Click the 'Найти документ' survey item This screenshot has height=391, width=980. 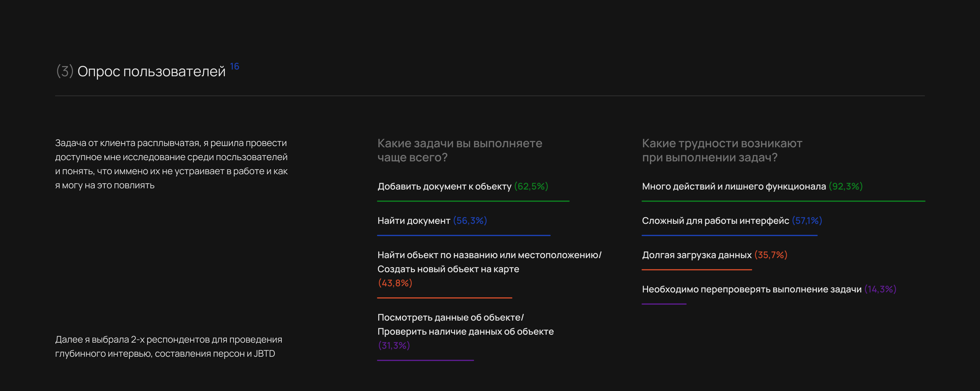413,220
